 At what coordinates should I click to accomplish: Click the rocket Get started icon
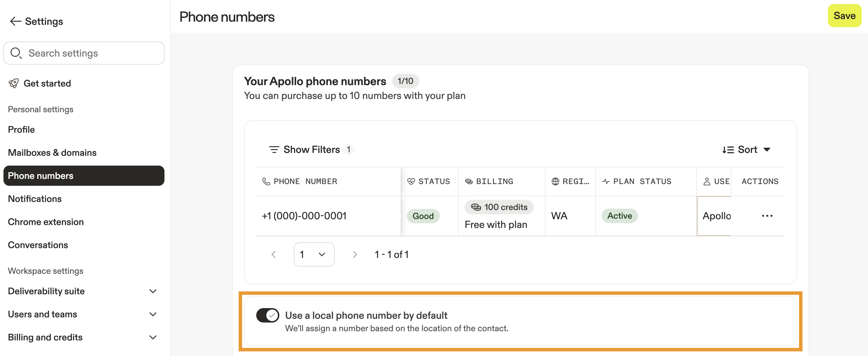14,83
